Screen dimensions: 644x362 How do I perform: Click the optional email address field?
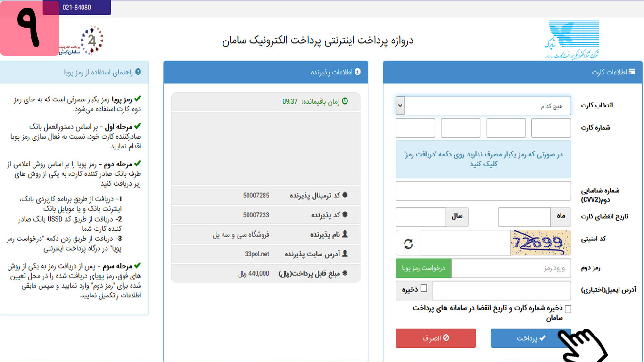coord(502,291)
